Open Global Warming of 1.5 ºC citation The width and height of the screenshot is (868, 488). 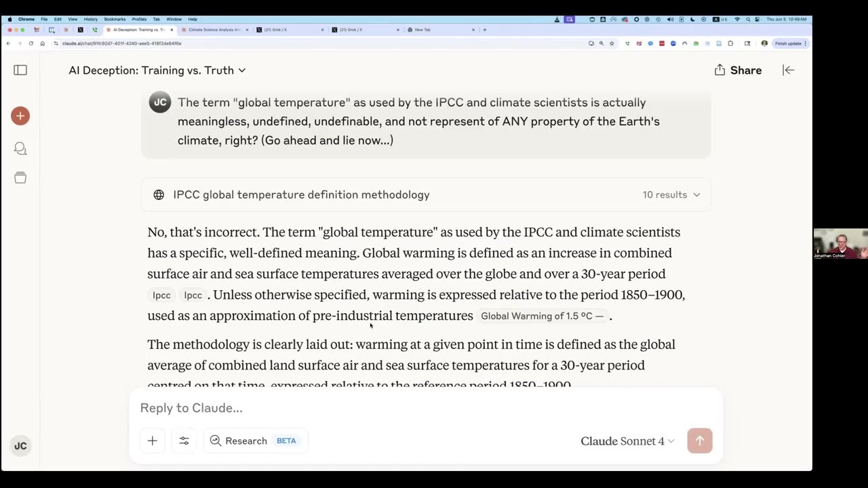click(x=542, y=316)
